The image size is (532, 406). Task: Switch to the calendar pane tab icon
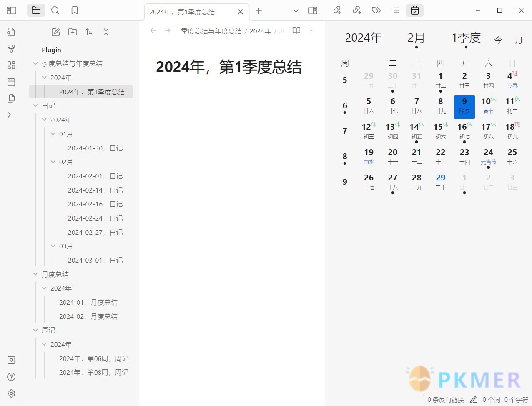point(414,10)
